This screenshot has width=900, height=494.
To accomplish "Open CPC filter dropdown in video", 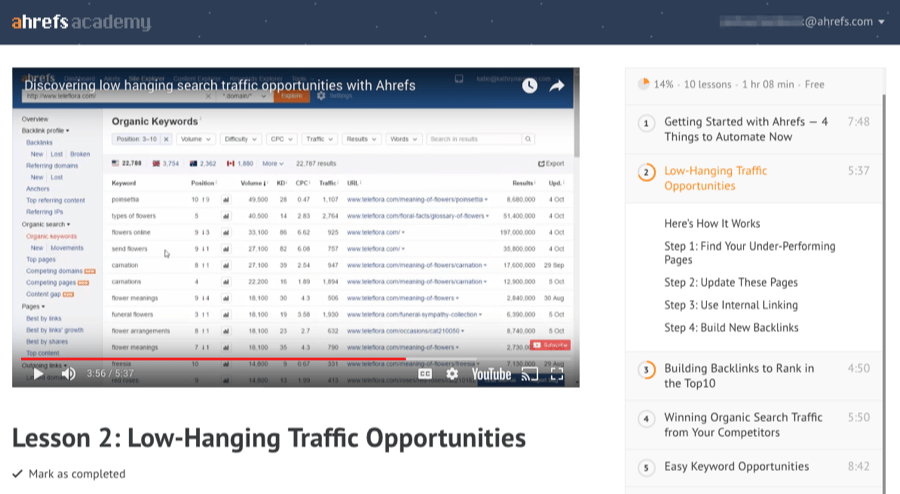I will 281,139.
